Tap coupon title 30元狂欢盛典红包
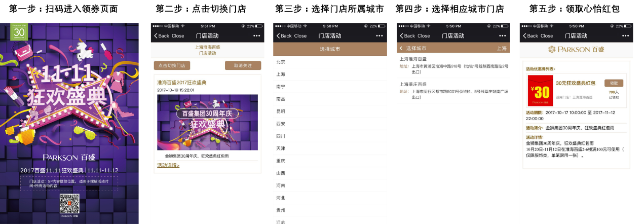The height and width of the screenshot is (224, 644). click(575, 83)
